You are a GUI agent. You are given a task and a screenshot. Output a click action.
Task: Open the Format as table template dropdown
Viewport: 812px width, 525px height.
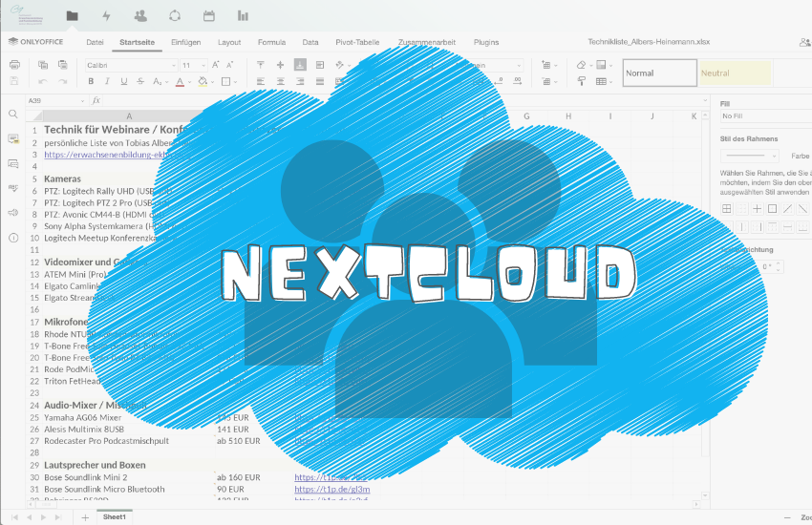click(604, 82)
